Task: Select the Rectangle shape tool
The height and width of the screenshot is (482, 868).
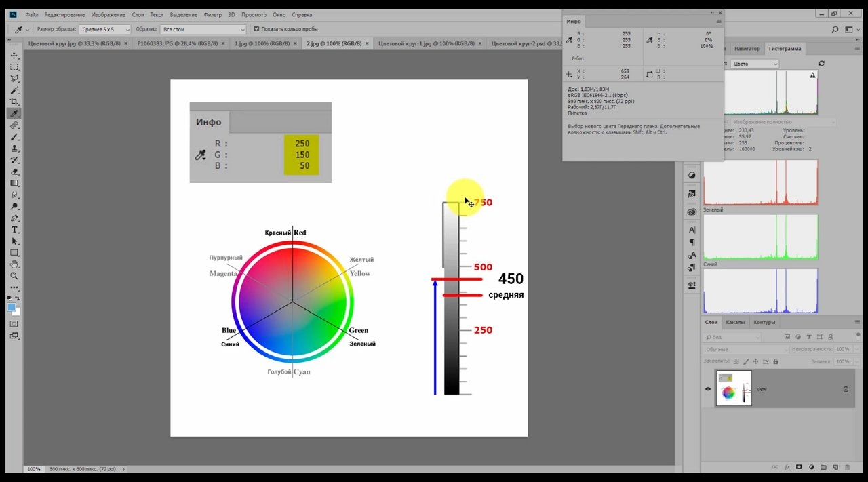Action: (14, 253)
